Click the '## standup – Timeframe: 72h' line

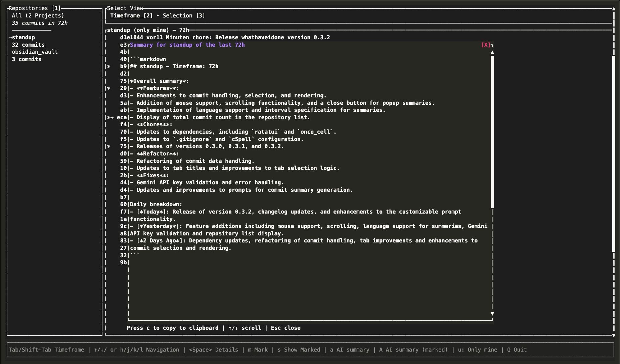(x=174, y=66)
